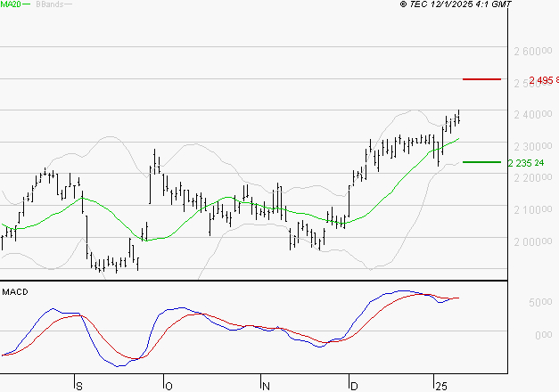Click the MA20 legend label

11,4
